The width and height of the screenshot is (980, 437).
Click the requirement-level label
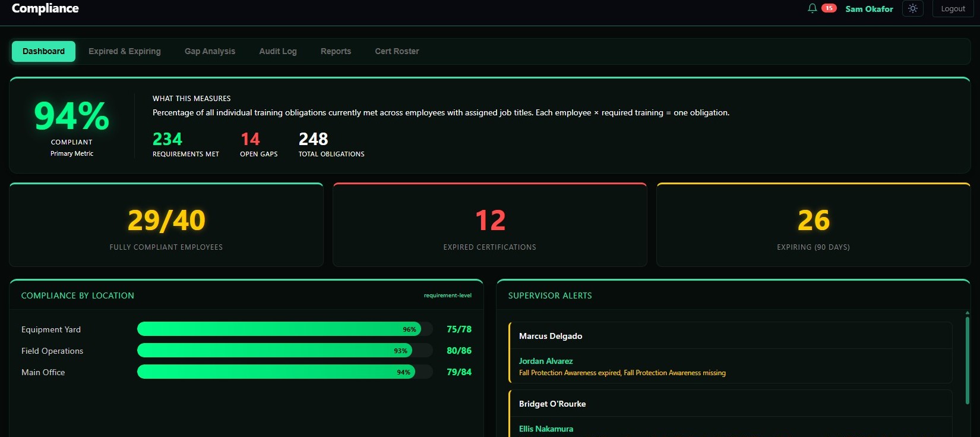click(448, 295)
